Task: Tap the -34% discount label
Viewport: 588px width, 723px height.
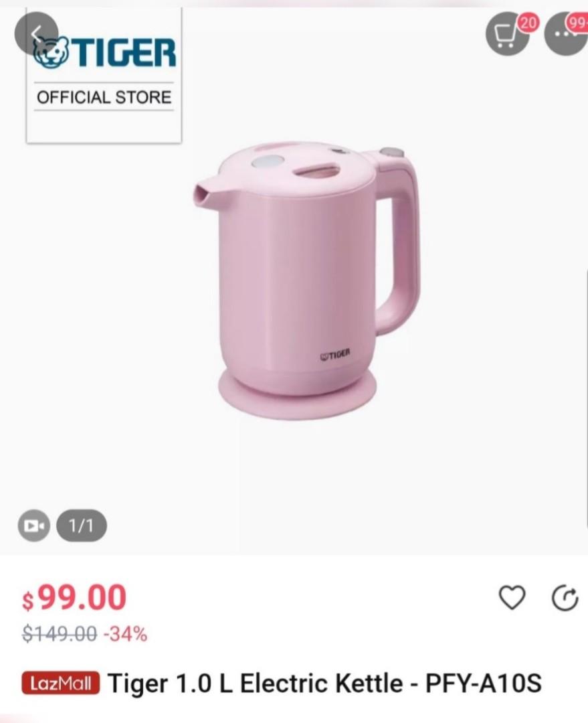Action: pyautogui.click(x=125, y=633)
